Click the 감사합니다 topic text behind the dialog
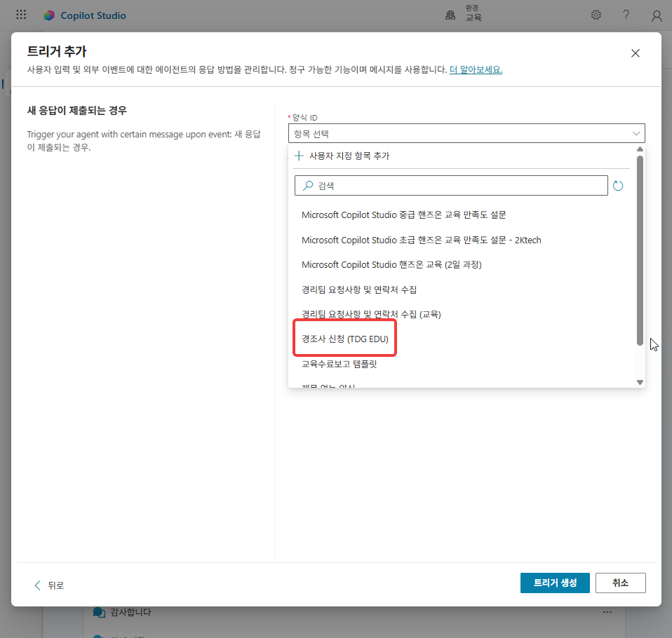This screenshot has width=672, height=638. (130, 612)
